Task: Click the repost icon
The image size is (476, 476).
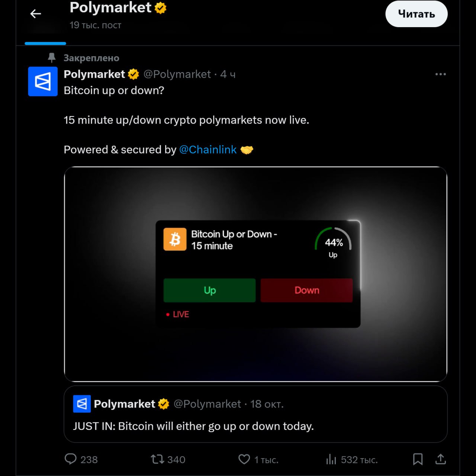Action: [157, 459]
